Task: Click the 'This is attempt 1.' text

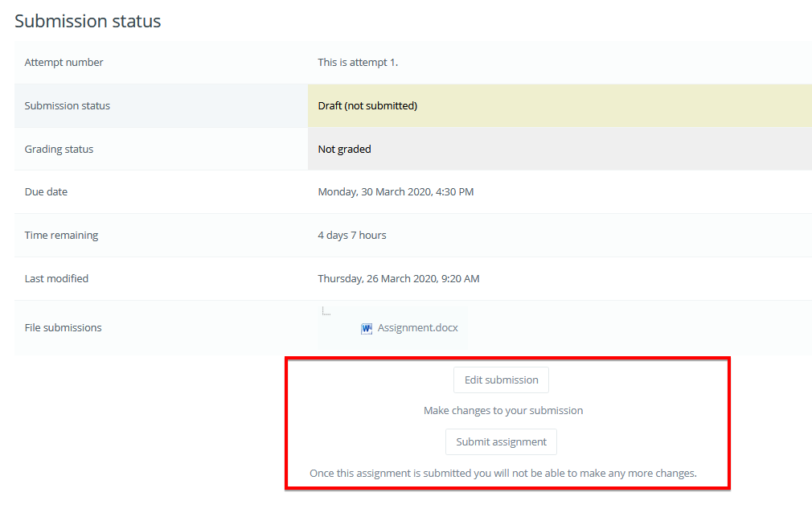Action: (358, 62)
